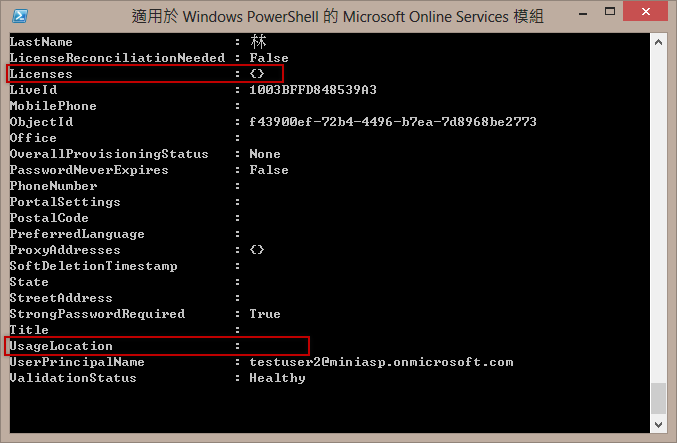Maximize the PowerShell window
Screen dimensions: 677x443
coord(610,12)
